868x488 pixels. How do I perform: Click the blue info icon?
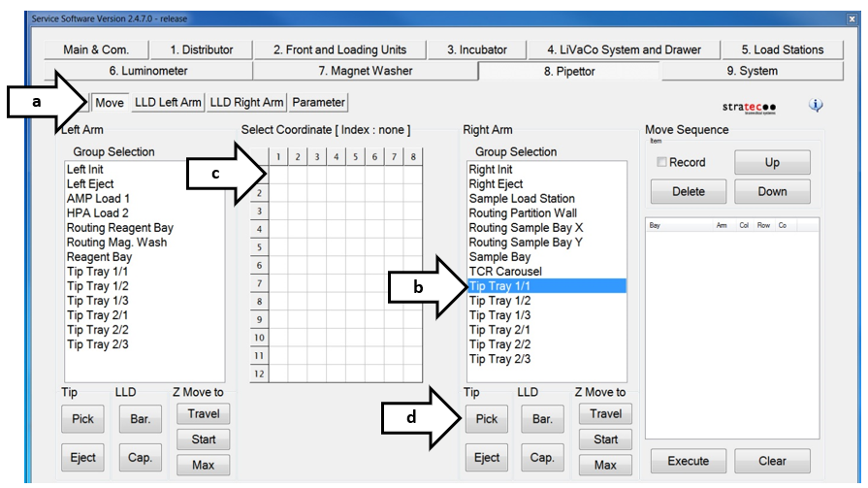815,106
